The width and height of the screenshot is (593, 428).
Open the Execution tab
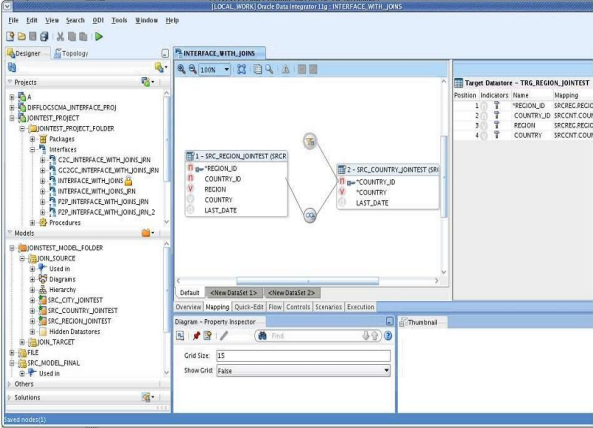click(360, 307)
